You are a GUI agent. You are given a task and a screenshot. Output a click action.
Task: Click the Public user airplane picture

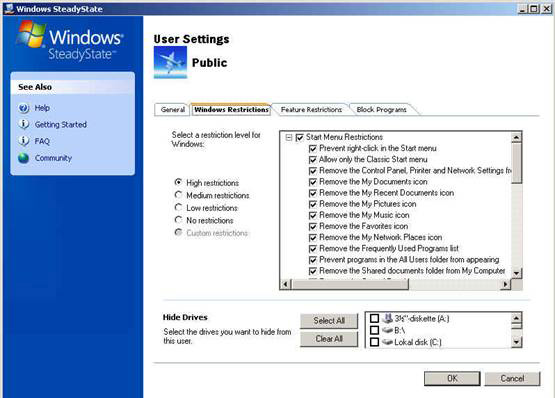[x=170, y=62]
